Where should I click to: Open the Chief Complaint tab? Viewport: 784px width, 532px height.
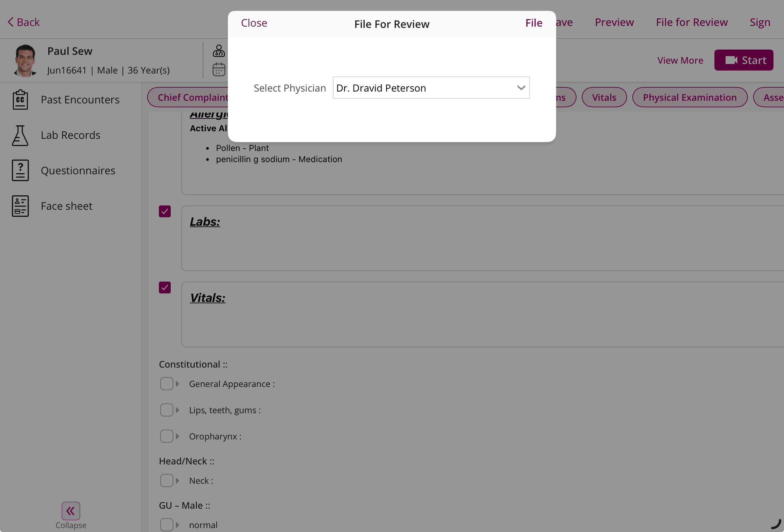coord(193,97)
